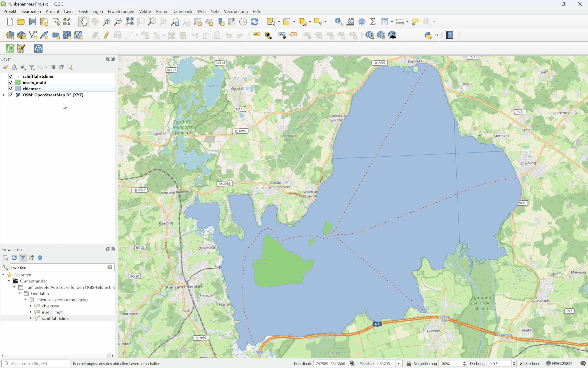This screenshot has width=588, height=368.
Task: Open new print layout icon
Action: (44, 22)
